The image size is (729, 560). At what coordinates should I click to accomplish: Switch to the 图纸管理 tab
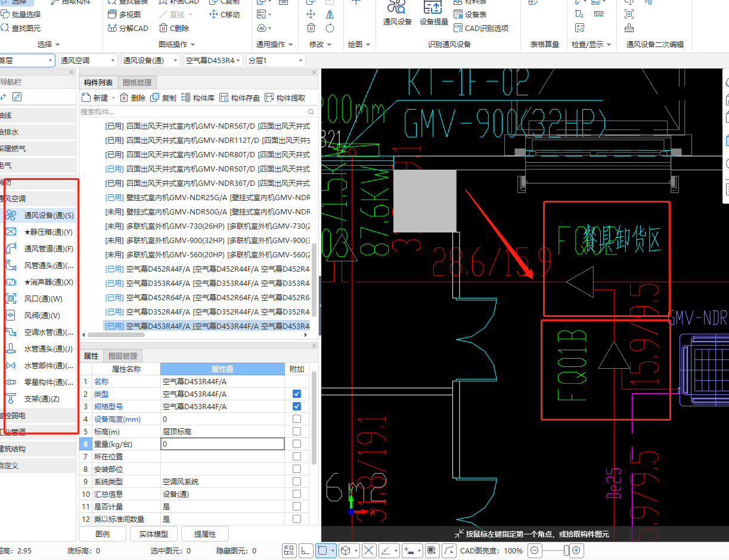(137, 82)
